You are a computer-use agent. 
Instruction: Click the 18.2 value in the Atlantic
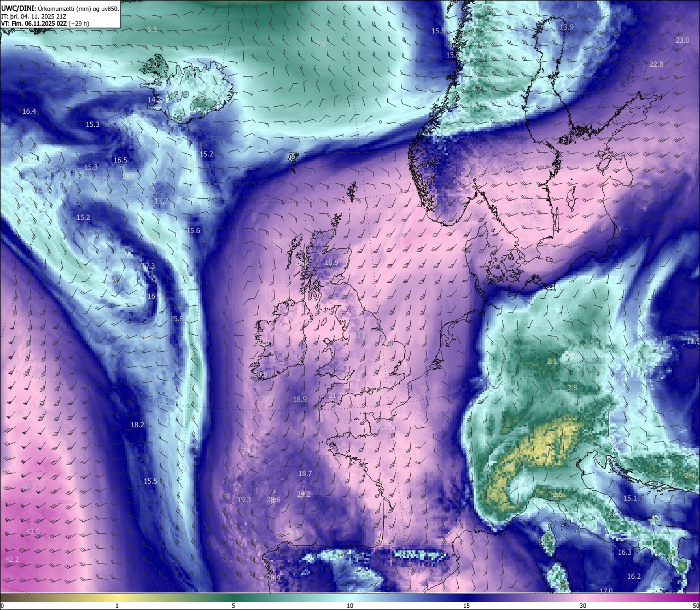tap(137, 425)
